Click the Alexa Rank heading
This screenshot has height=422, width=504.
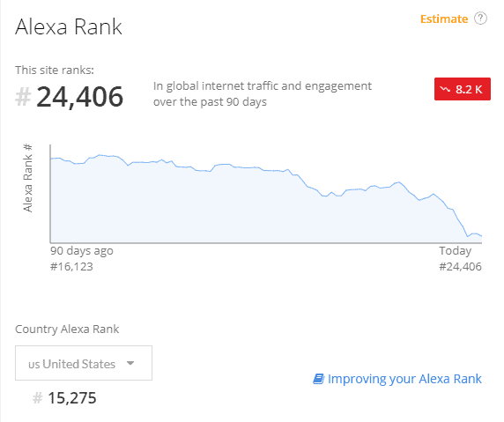click(69, 26)
